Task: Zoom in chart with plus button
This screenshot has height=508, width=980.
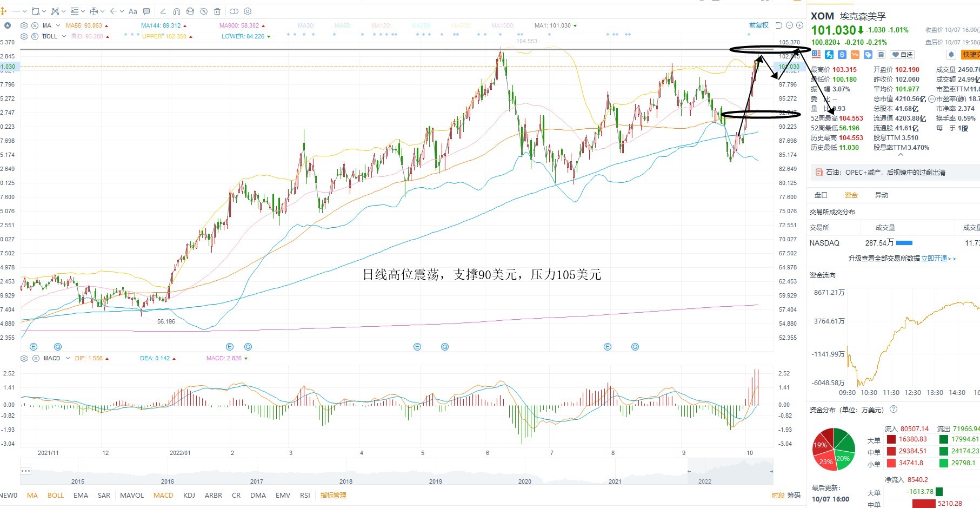Action: pos(799,25)
